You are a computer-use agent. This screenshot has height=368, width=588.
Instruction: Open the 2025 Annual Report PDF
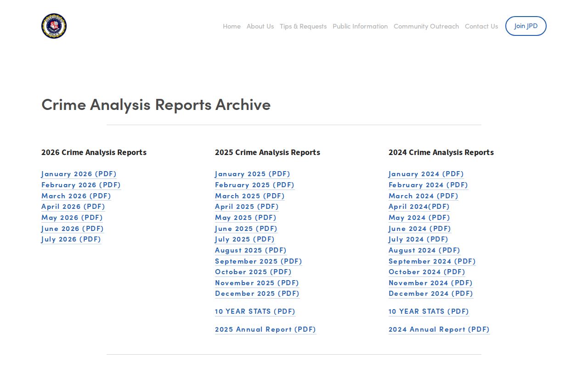pyautogui.click(x=266, y=329)
